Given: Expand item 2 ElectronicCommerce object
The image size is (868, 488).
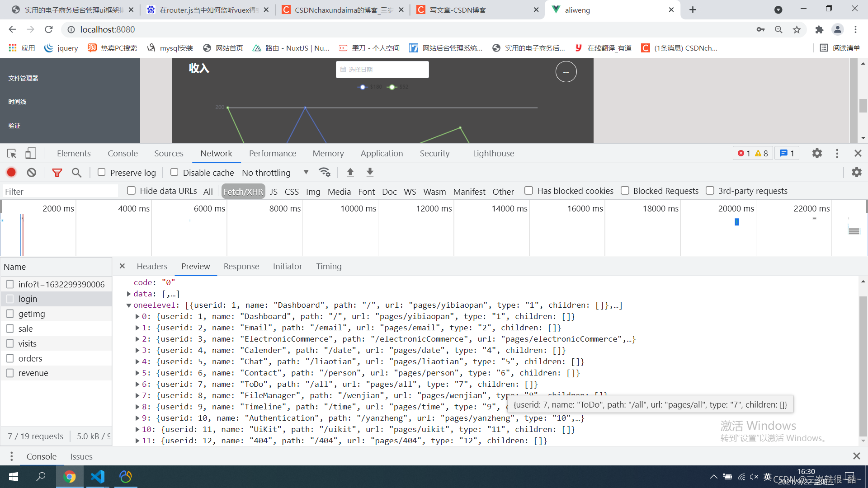Looking at the screenshot, I should click(x=137, y=339).
